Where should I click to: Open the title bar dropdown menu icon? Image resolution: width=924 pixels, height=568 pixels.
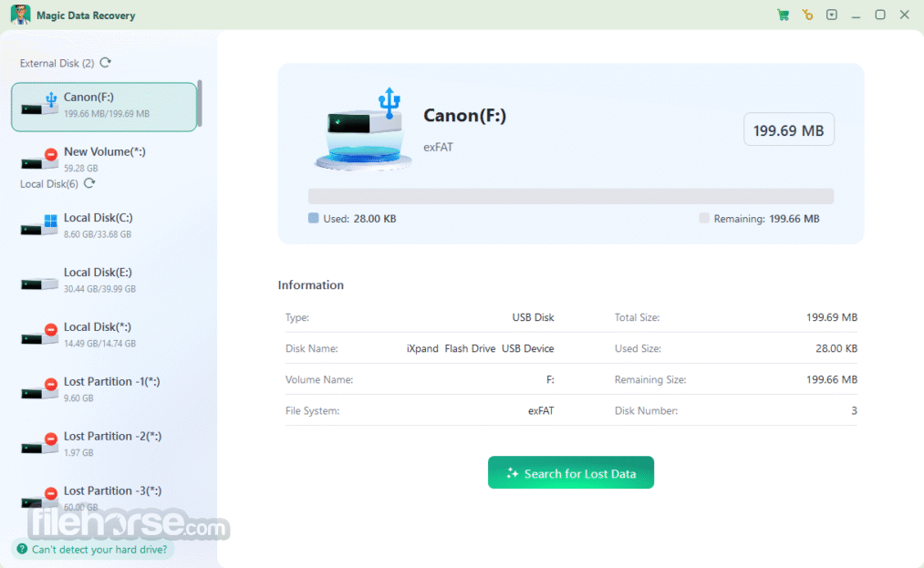tap(832, 15)
